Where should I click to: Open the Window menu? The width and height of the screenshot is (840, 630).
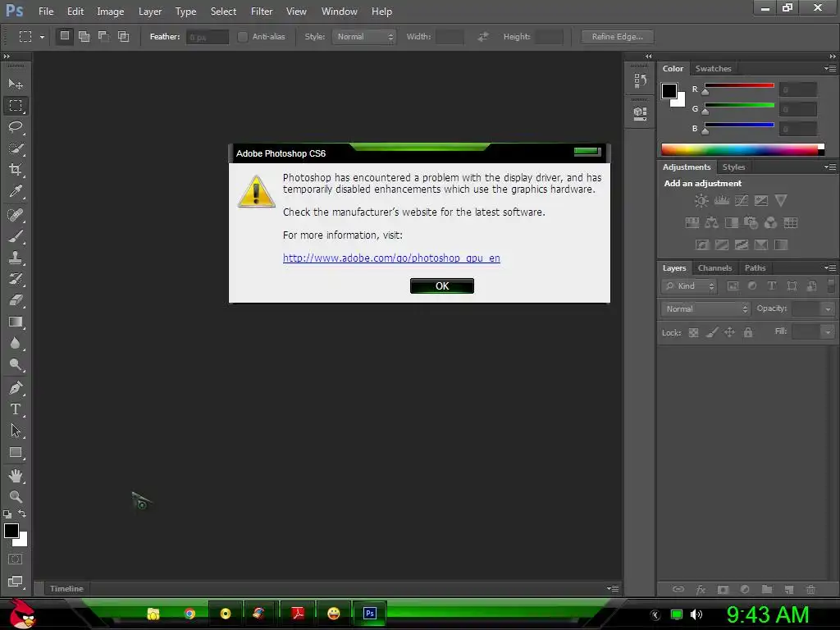pos(339,11)
